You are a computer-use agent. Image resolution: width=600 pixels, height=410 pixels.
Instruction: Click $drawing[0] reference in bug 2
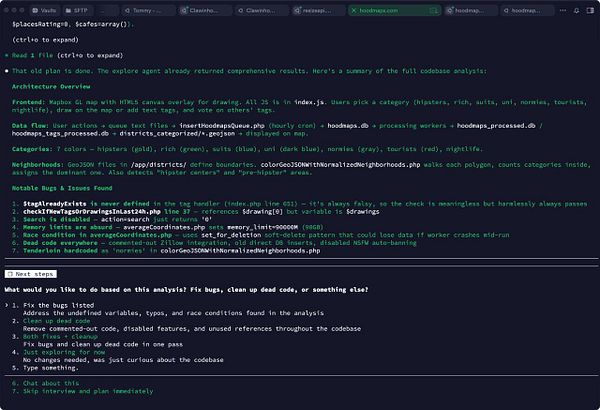[262, 212]
